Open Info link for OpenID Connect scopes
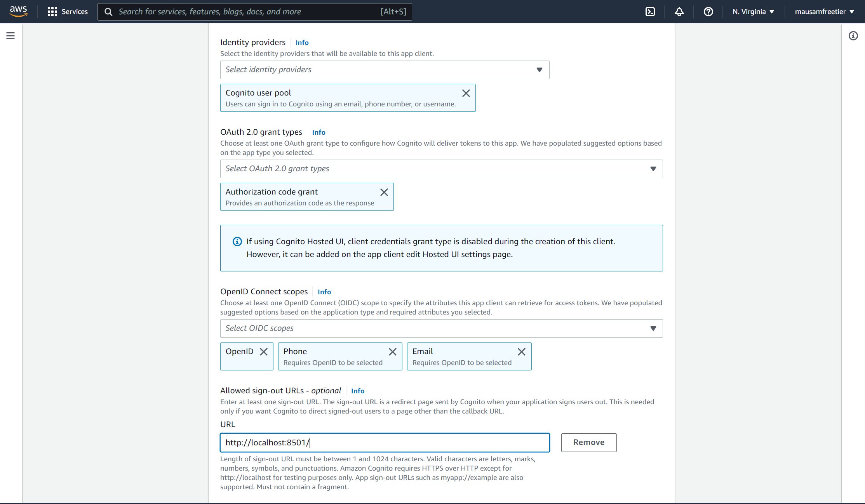 [324, 292]
